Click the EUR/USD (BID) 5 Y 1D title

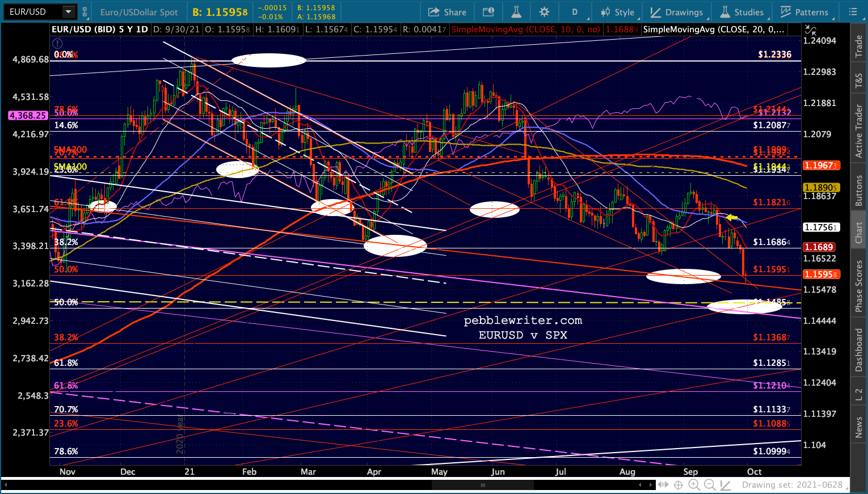100,29
